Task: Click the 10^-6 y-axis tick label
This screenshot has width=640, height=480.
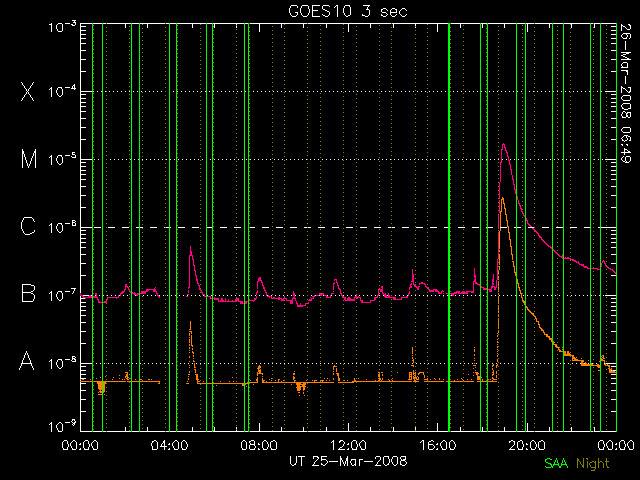Action: pyautogui.click(x=62, y=227)
